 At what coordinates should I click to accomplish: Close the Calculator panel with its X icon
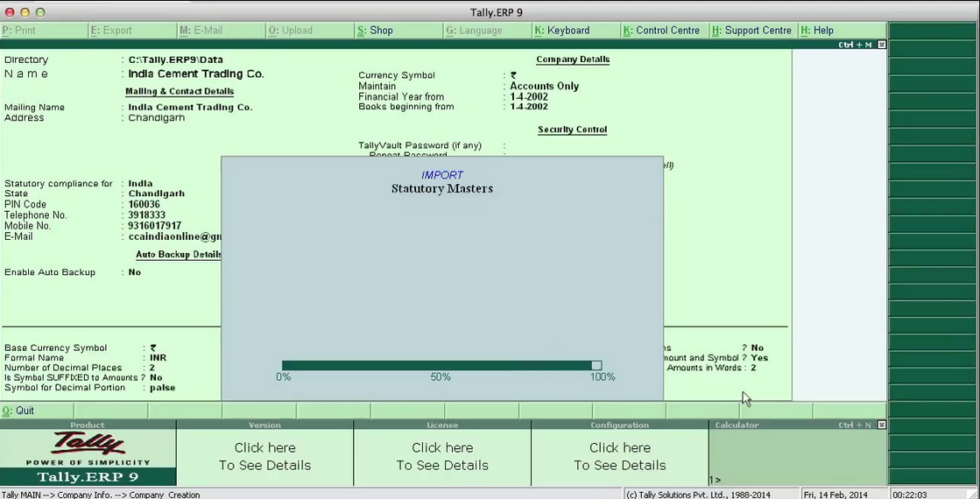pyautogui.click(x=881, y=425)
